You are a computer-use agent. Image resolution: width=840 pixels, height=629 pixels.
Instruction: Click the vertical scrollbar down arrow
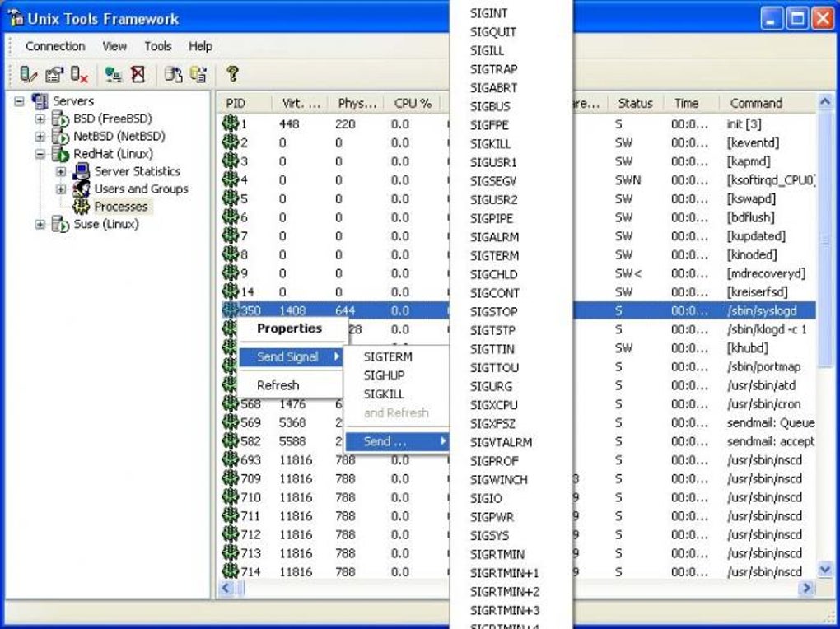tap(825, 570)
